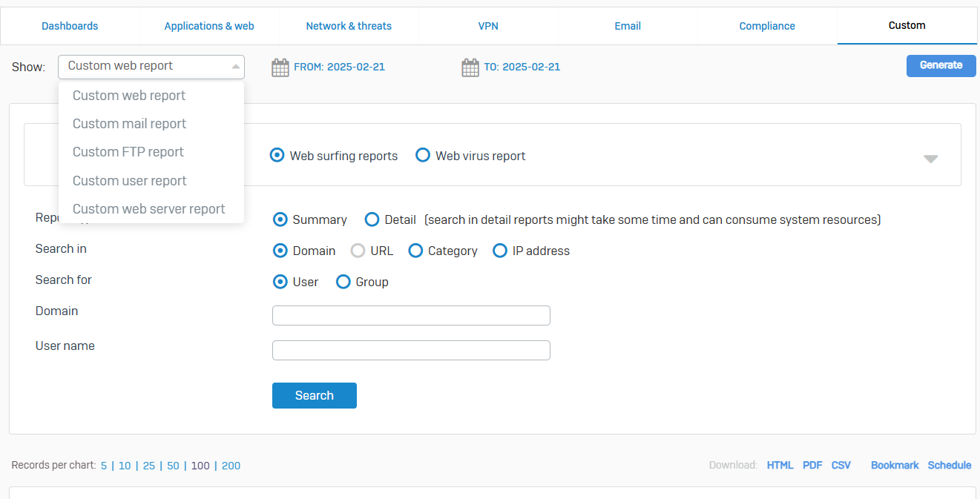Collapse the Show dropdown arrow
980x499 pixels.
coord(236,66)
